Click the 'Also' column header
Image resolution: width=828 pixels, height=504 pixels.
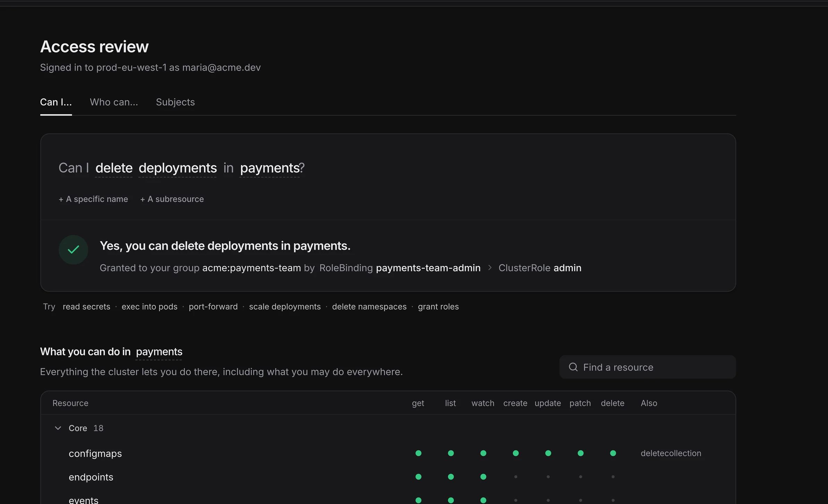click(x=649, y=403)
